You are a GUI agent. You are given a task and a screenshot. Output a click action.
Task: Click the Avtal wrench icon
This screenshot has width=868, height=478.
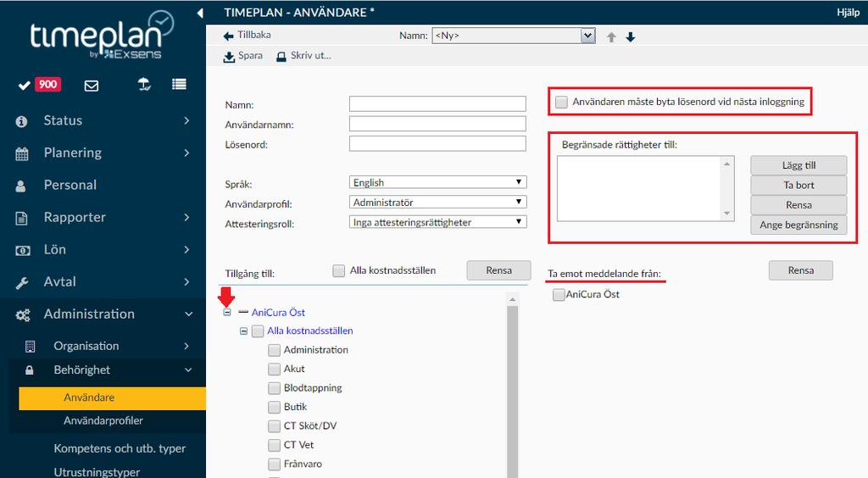(x=21, y=283)
